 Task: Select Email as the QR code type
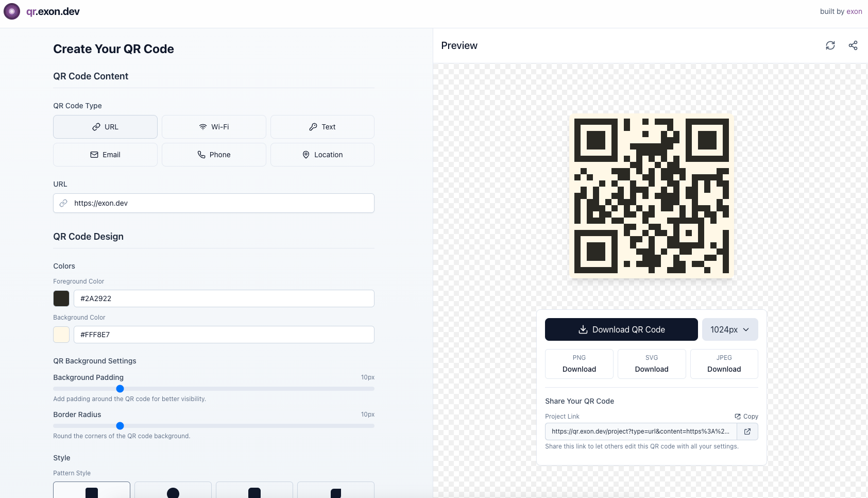105,155
